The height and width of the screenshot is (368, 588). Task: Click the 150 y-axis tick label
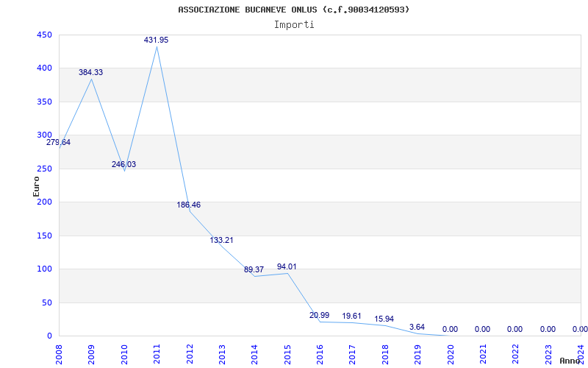click(44, 236)
